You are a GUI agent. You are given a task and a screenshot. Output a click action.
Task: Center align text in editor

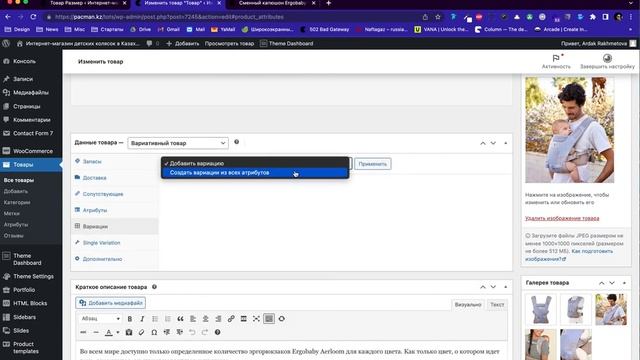pos(205,319)
